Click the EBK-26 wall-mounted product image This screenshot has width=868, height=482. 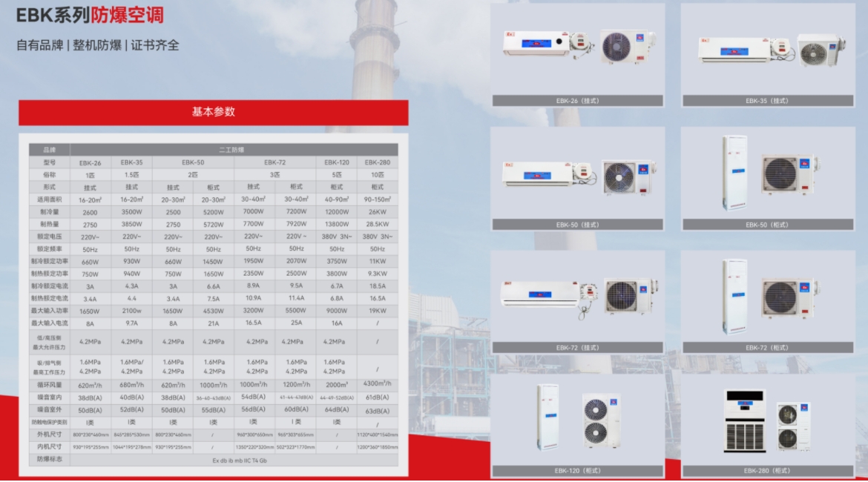pyautogui.click(x=577, y=47)
